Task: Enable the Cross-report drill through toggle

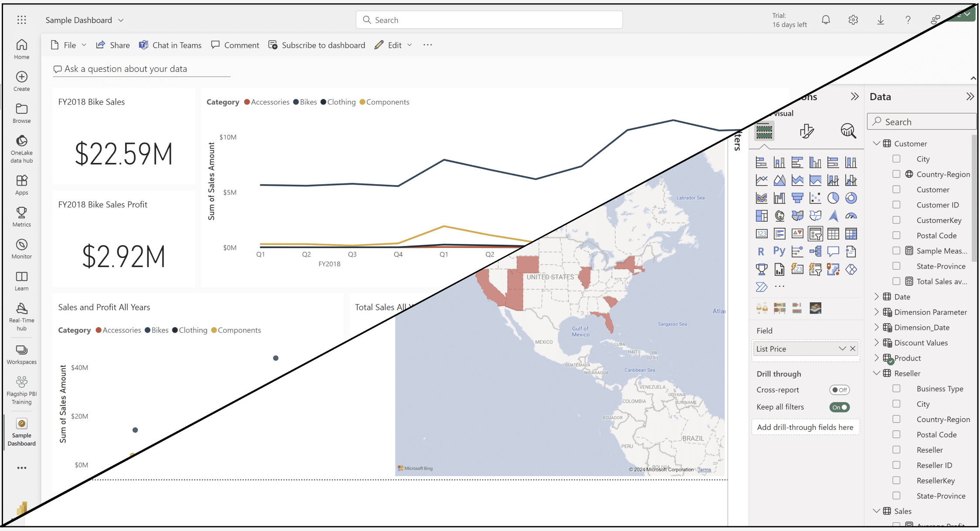Action: click(839, 390)
